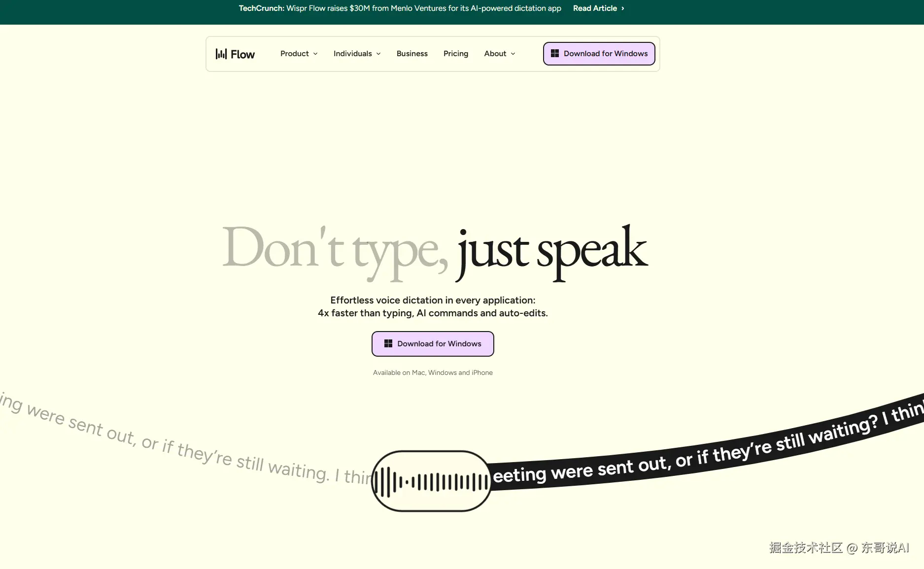This screenshot has width=924, height=569.
Task: Follow the Read Article link
Action: tap(594, 8)
